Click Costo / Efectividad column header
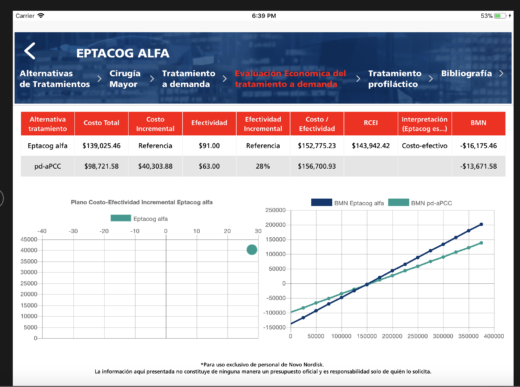This screenshot has height=387, width=520. tap(317, 124)
